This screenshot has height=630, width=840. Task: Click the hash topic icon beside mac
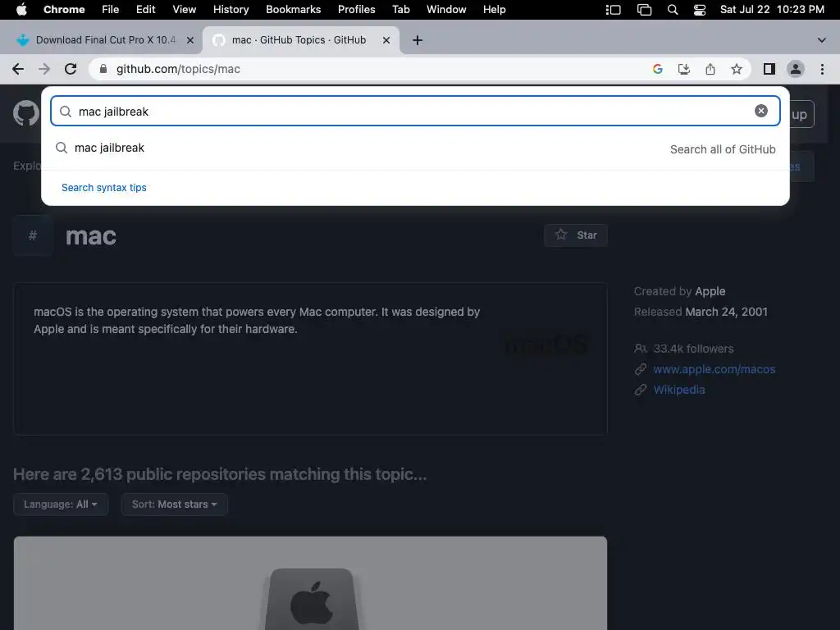click(x=33, y=235)
